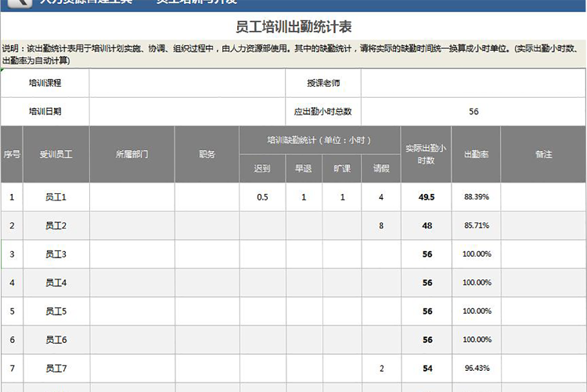
Task: Select the 早退 sub-header
Action: [x=304, y=168]
